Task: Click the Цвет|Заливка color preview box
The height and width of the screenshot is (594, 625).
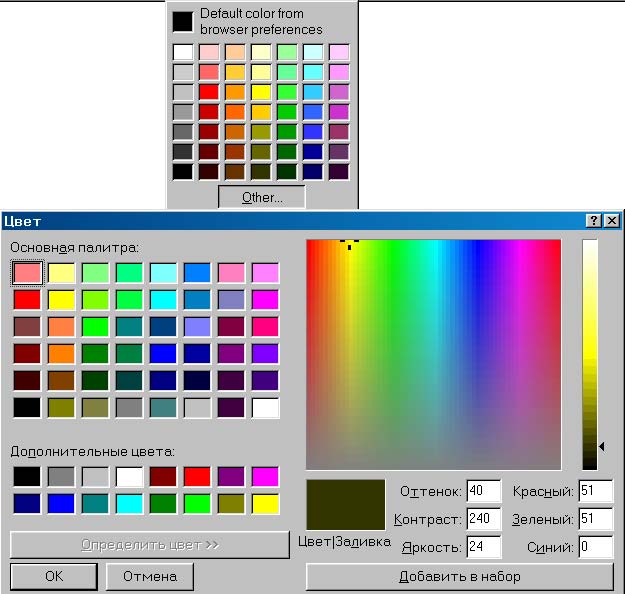Action: tap(345, 504)
